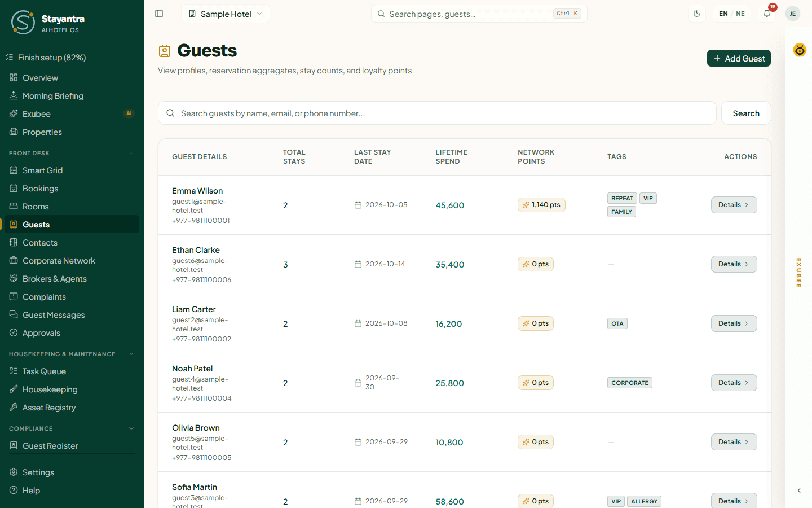Viewport: 812px width, 508px height.
Task: Open Exubee AI in sidebar
Action: tap(72, 114)
